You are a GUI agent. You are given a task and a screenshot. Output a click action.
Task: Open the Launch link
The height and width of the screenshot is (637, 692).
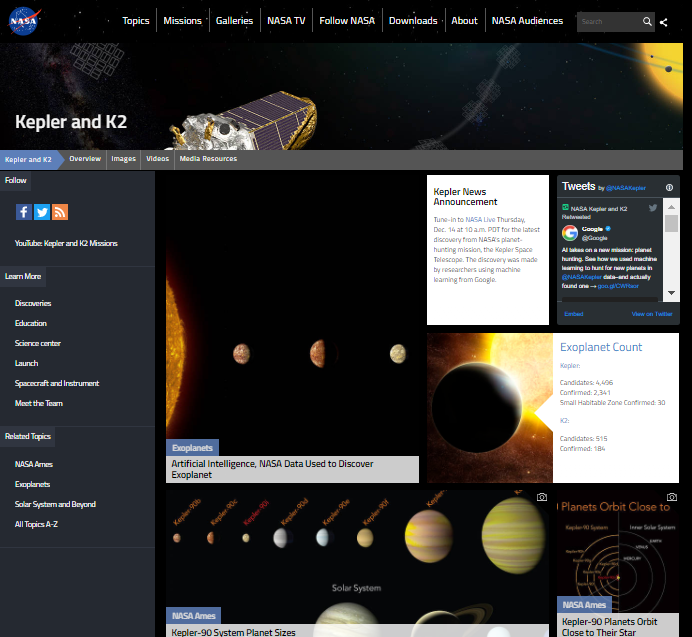pyautogui.click(x=26, y=363)
